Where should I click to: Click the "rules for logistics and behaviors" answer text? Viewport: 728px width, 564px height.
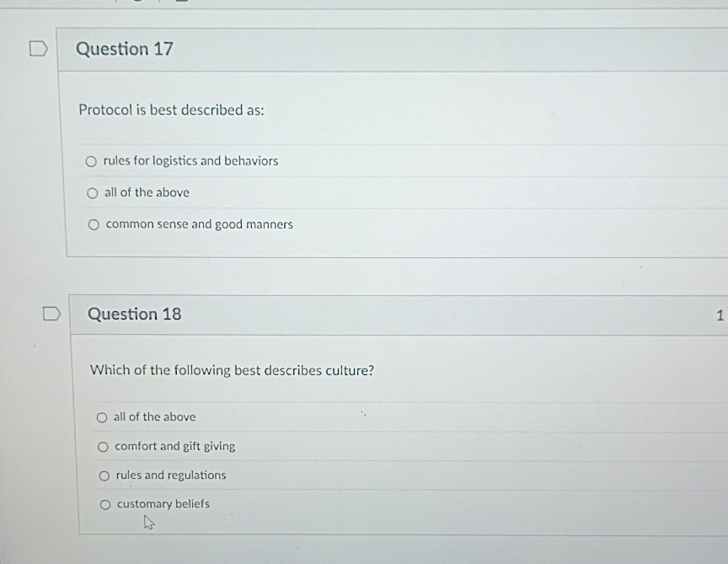click(190, 161)
